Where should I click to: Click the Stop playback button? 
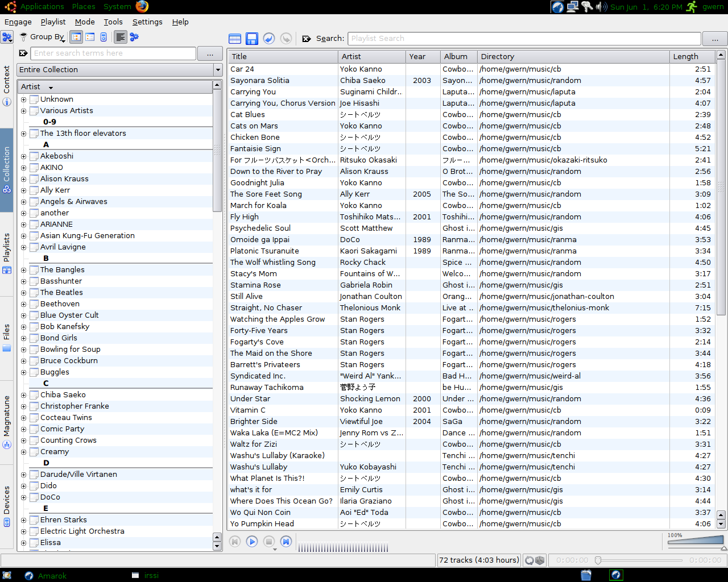(x=269, y=542)
